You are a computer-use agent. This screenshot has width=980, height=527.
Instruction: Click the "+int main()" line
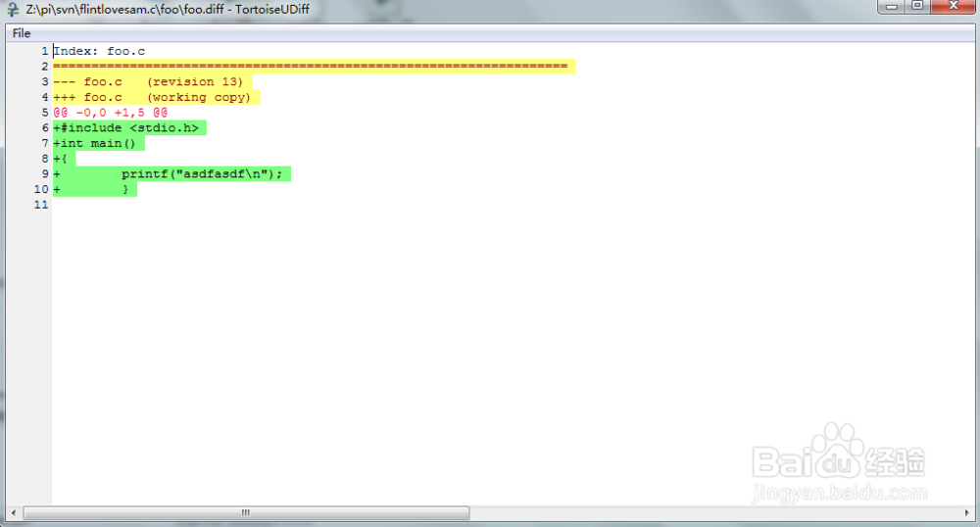pos(99,144)
